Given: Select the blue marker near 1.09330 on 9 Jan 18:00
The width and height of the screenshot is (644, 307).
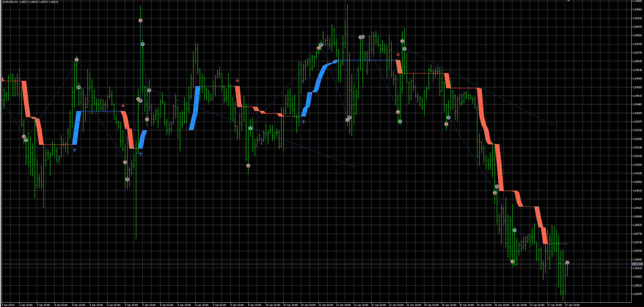Looking at the screenshot, I should [x=250, y=128].
